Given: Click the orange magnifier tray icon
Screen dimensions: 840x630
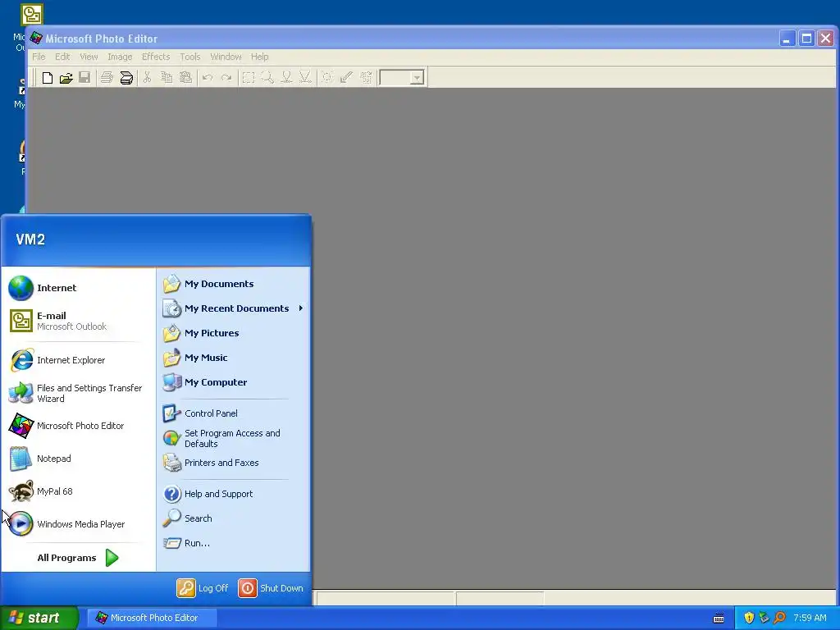Looking at the screenshot, I should click(x=779, y=619).
